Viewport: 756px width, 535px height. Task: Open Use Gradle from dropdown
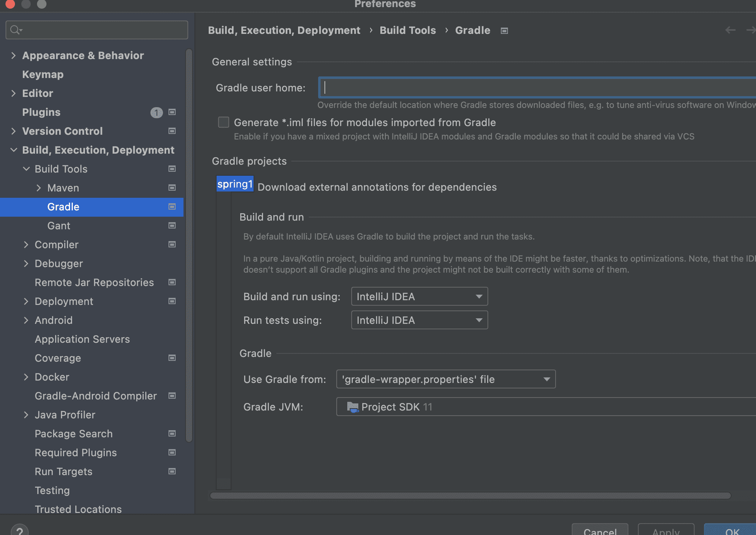446,379
